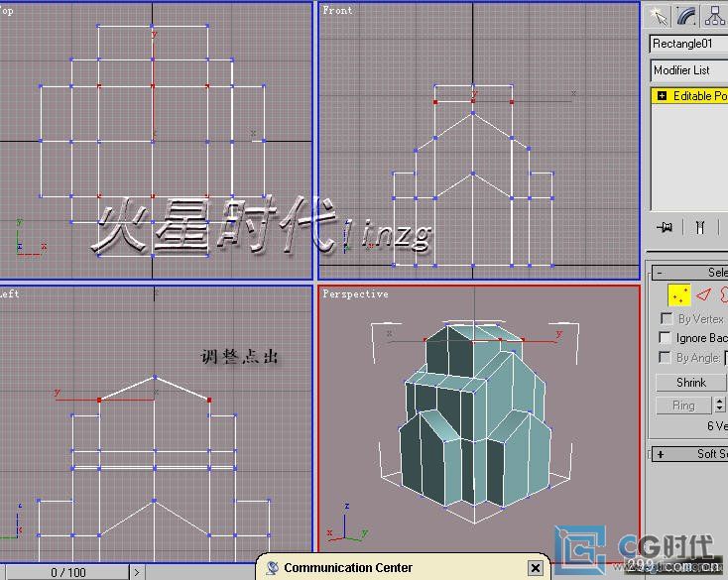Screen dimensions: 728x580
Task: Expand the Editable Poly sub-object tree
Action: [662, 96]
